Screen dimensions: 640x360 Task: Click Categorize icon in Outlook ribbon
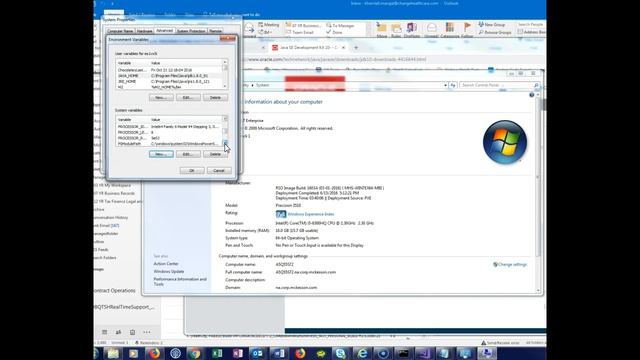click(450, 30)
